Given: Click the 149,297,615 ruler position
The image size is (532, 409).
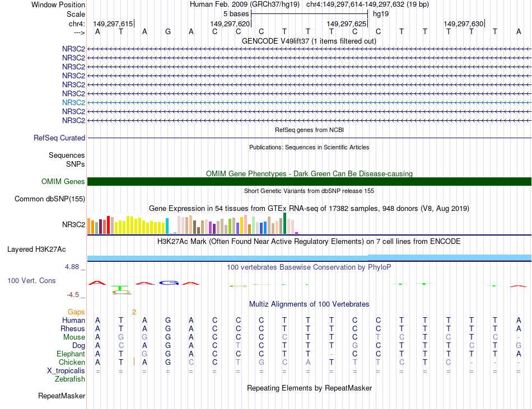Looking at the screenshot, I should [x=113, y=23].
